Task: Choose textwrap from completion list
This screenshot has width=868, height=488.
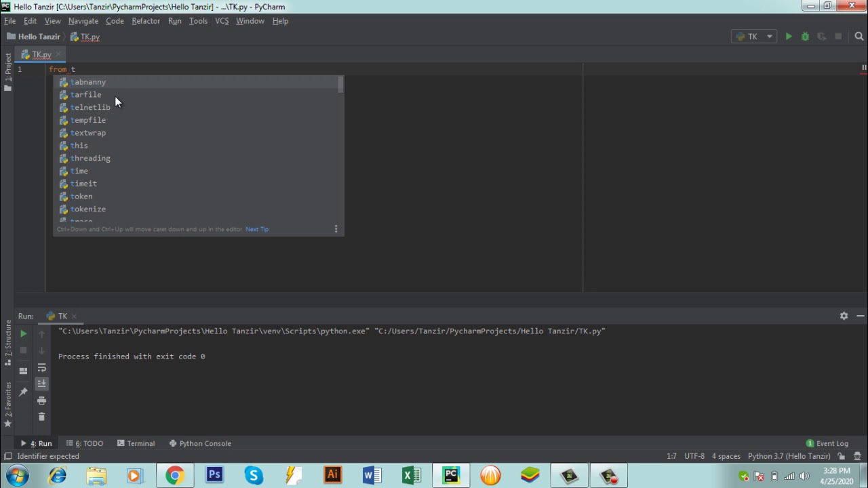Action: 198,133
